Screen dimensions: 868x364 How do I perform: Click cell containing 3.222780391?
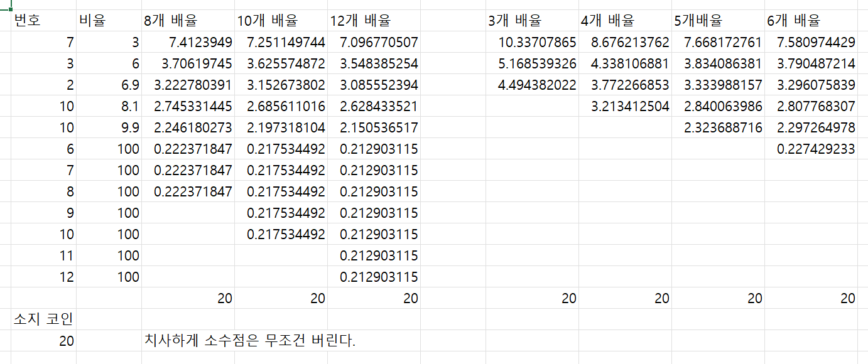pyautogui.click(x=188, y=85)
